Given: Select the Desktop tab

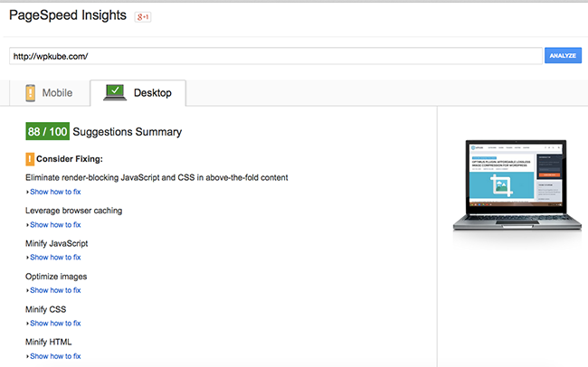Looking at the screenshot, I should (x=138, y=93).
